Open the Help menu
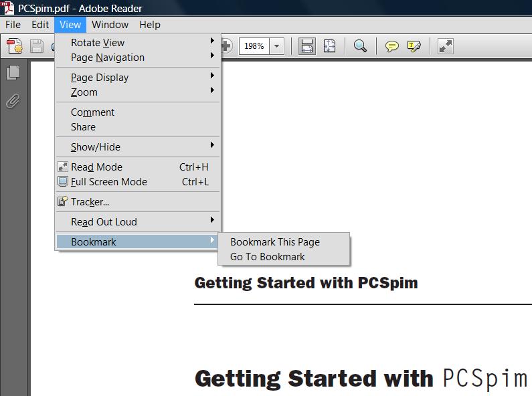The width and height of the screenshot is (532, 396). point(150,25)
